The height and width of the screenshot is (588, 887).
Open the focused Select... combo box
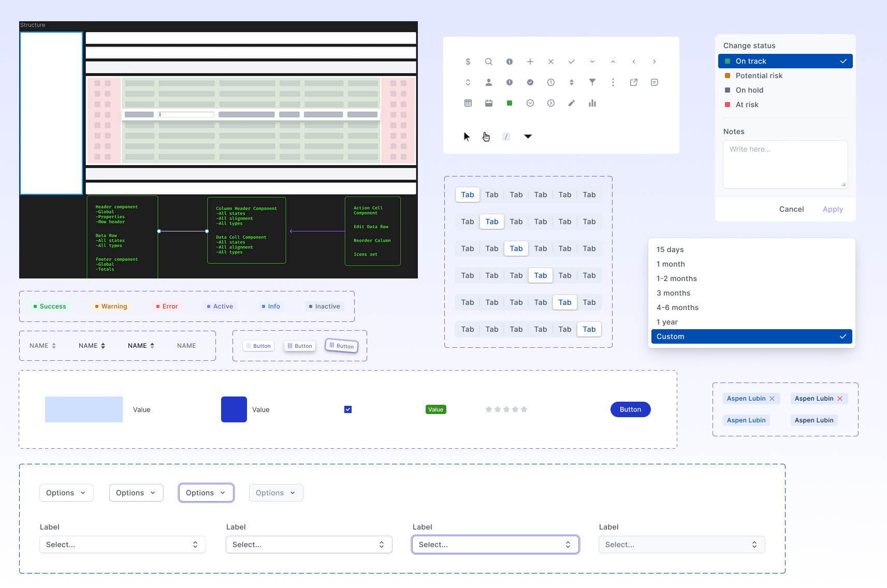[496, 545]
